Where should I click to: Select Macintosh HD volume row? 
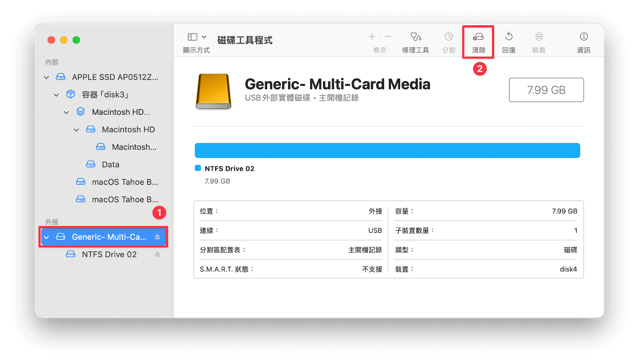103,129
